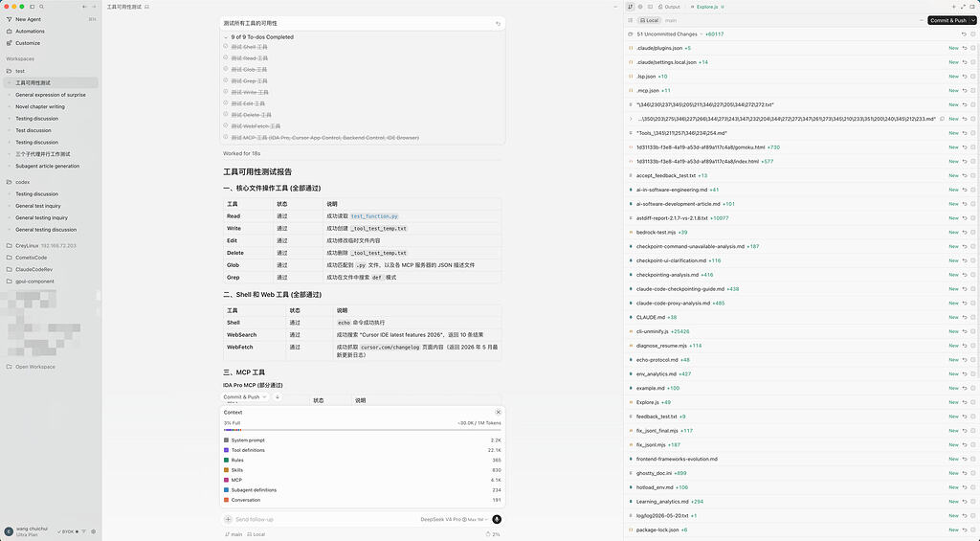Open the Commit & Push dropdown arrow in right panel
The image size is (980, 541).
pos(973,20)
